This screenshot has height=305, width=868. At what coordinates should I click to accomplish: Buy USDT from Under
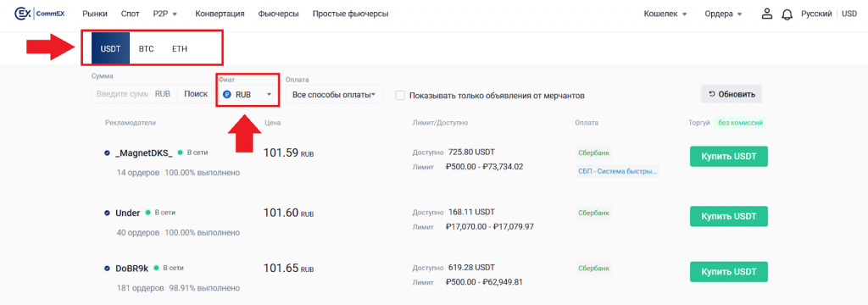click(x=729, y=216)
